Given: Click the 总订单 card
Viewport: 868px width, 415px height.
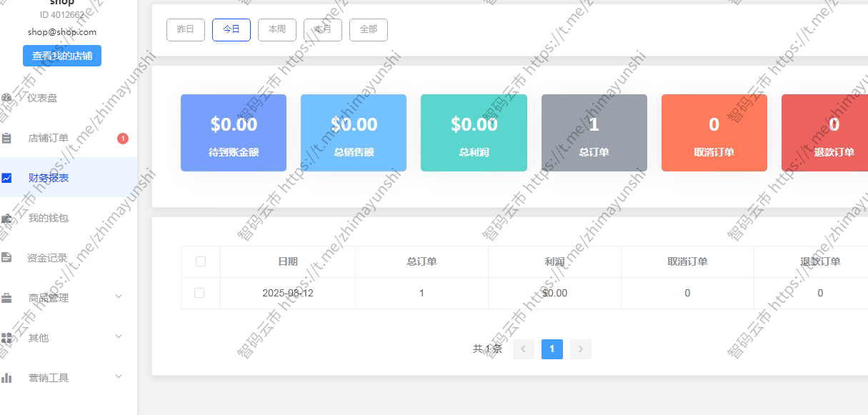Looking at the screenshot, I should (594, 133).
